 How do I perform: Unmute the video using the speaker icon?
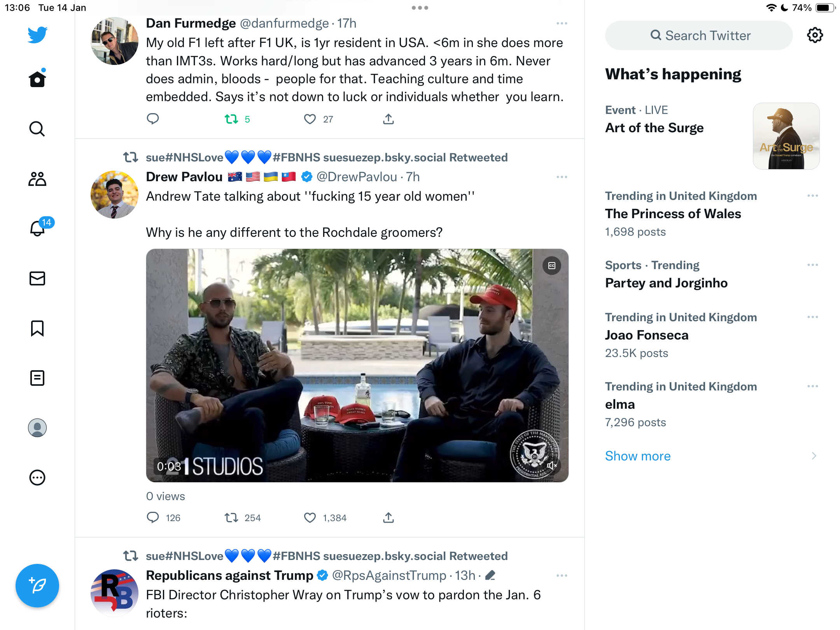click(x=552, y=465)
